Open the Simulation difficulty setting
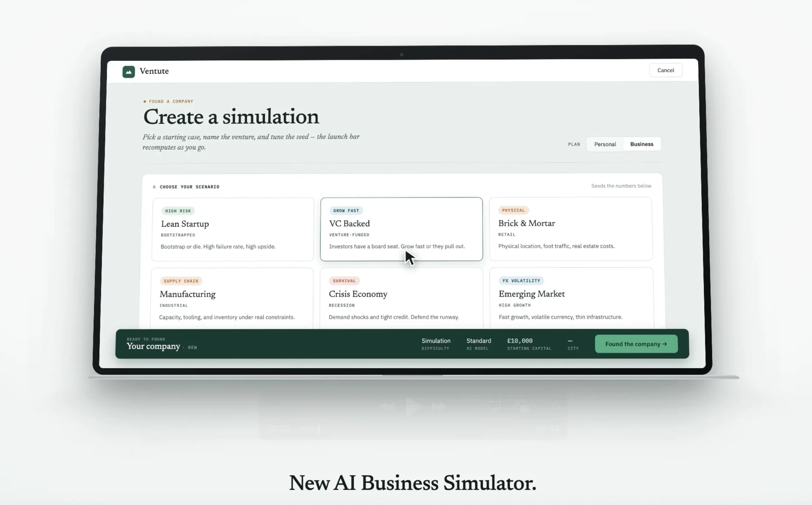This screenshot has width=812, height=505. click(x=436, y=344)
